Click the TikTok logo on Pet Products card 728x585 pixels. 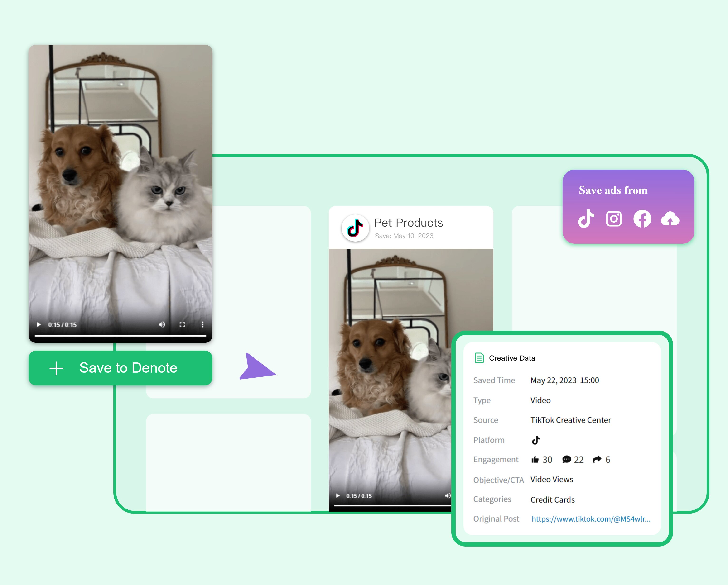tap(355, 228)
